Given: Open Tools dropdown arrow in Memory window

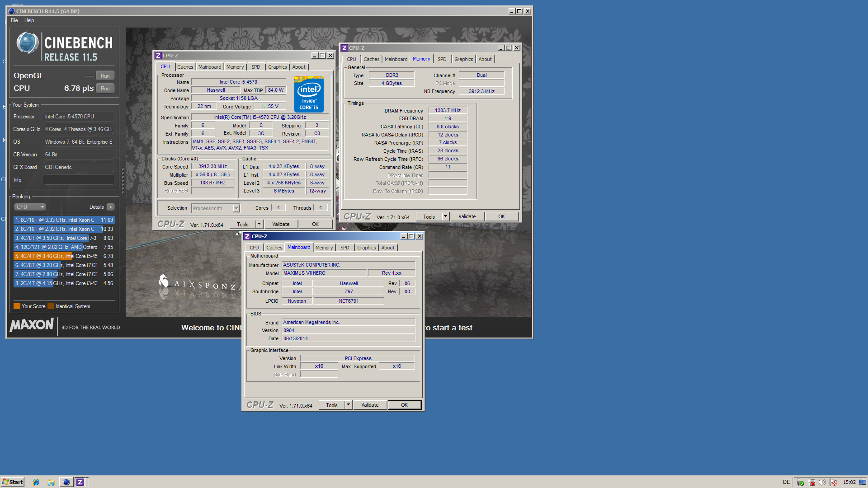Looking at the screenshot, I should [x=445, y=216].
